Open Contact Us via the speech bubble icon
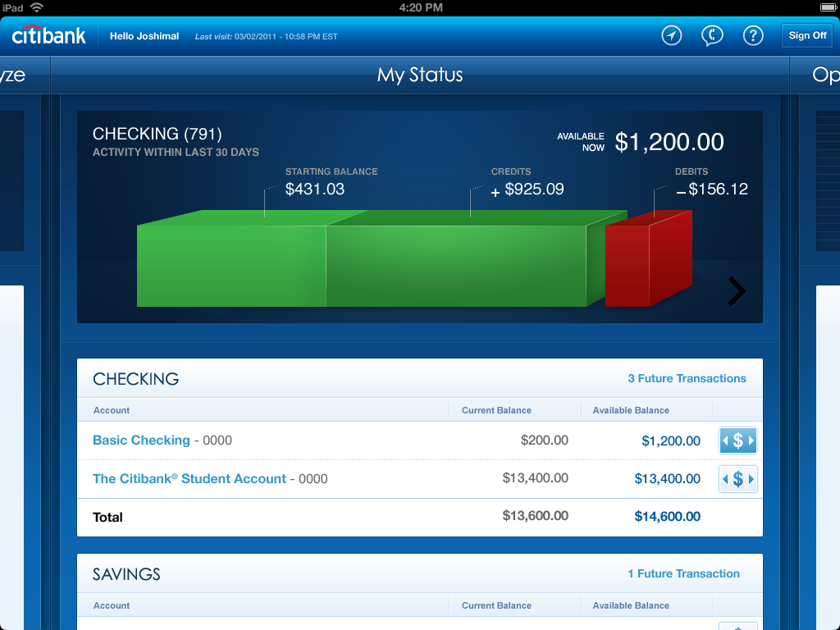The width and height of the screenshot is (840, 630). (x=712, y=35)
